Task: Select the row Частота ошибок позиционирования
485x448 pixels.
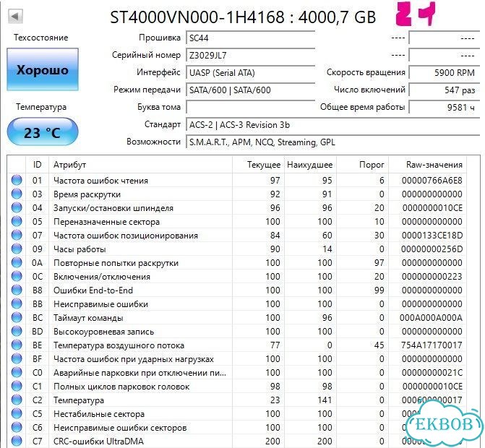Action: pyautogui.click(x=237, y=236)
